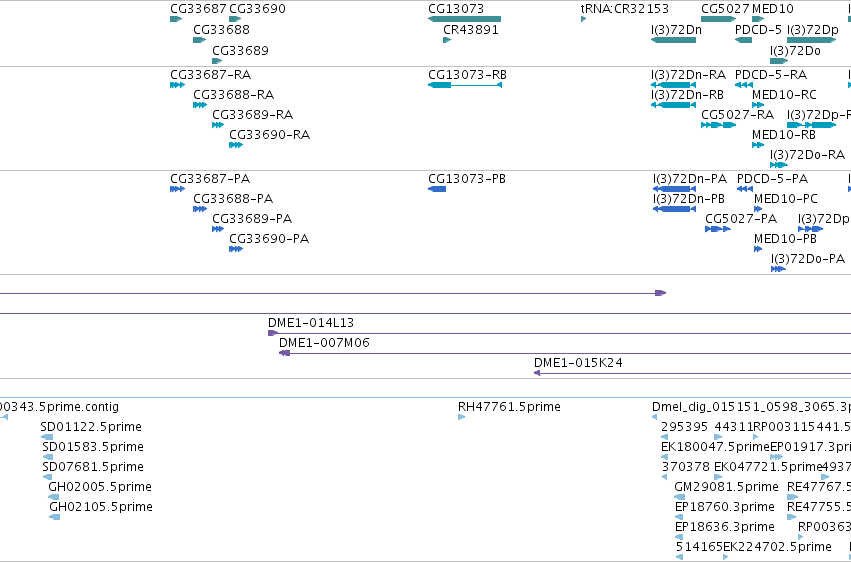Select transcript CG33690-RA

[x=236, y=145]
